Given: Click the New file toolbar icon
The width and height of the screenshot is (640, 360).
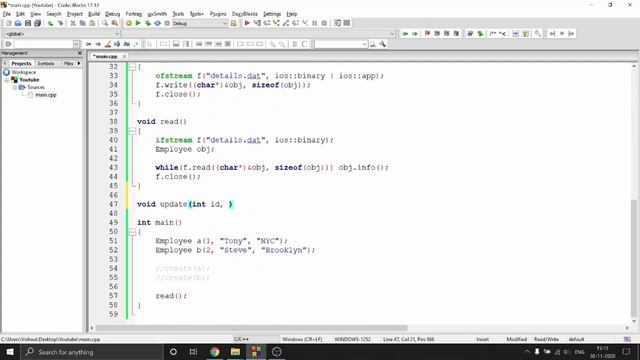Looking at the screenshot, I should pyautogui.click(x=8, y=23).
